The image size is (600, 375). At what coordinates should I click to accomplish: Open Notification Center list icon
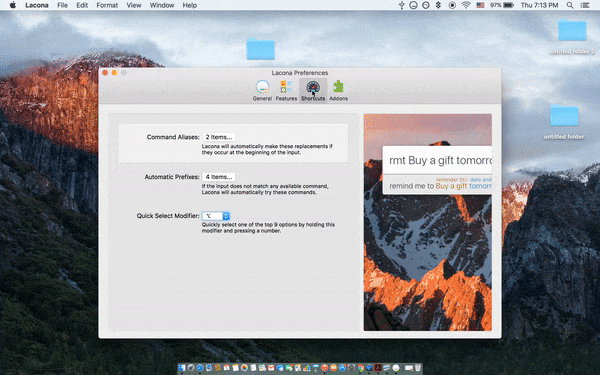(585, 5)
